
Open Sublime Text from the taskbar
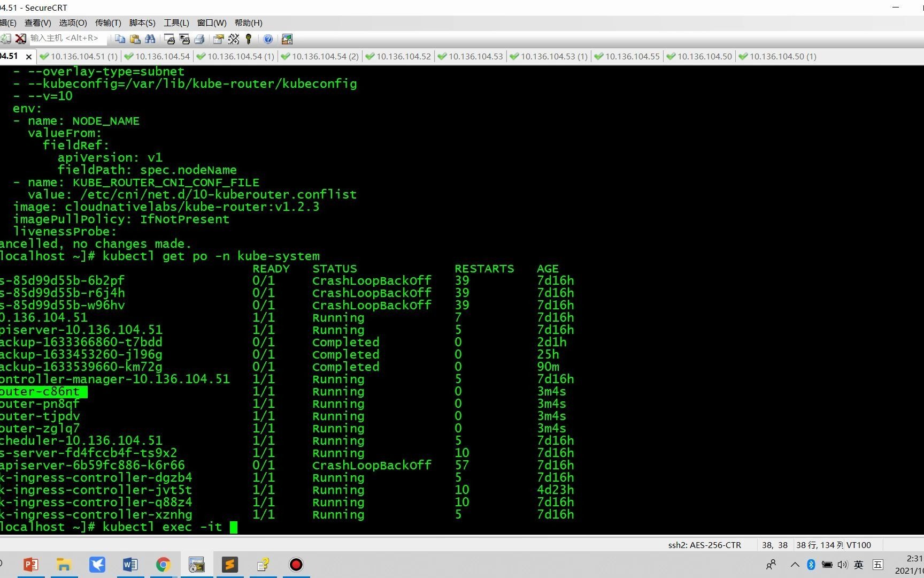click(229, 565)
